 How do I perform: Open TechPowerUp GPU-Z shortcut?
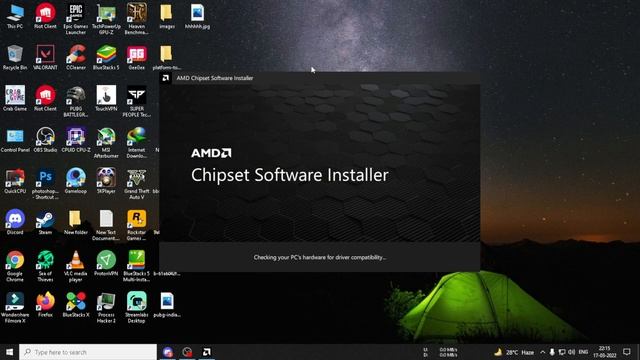pos(106,19)
